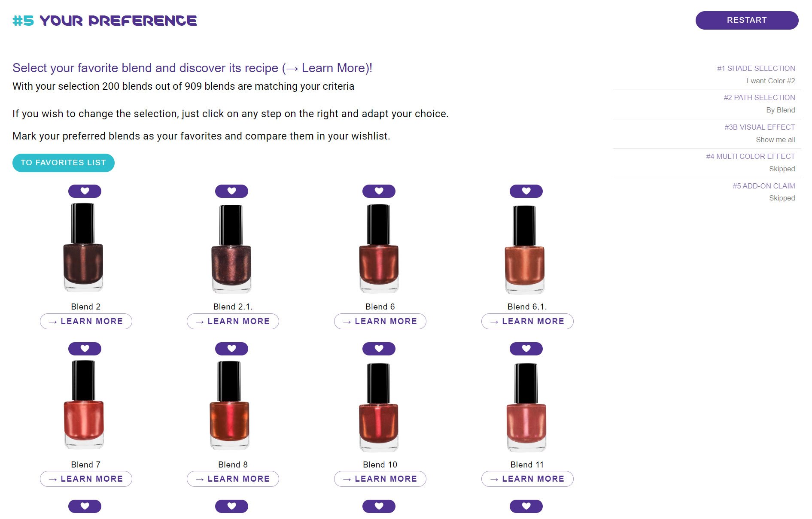The width and height of the screenshot is (812, 519).
Task: Favorite Blend 2 with heart icon
Action: 85,191
